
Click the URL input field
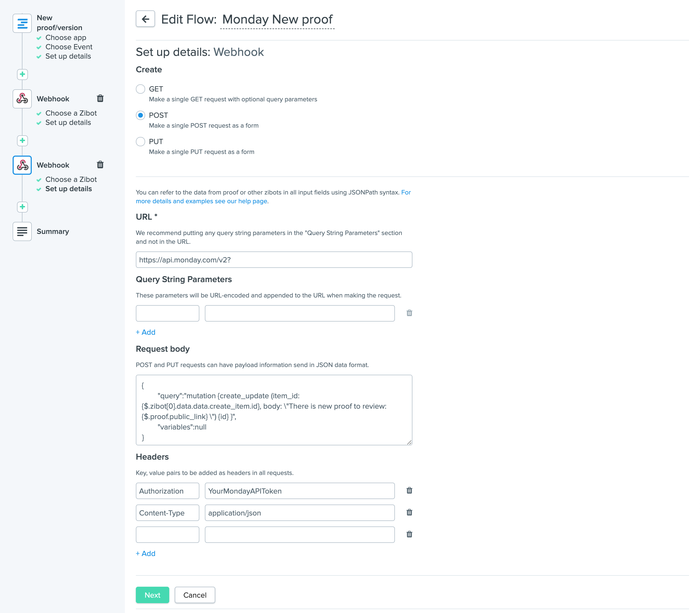[274, 260]
